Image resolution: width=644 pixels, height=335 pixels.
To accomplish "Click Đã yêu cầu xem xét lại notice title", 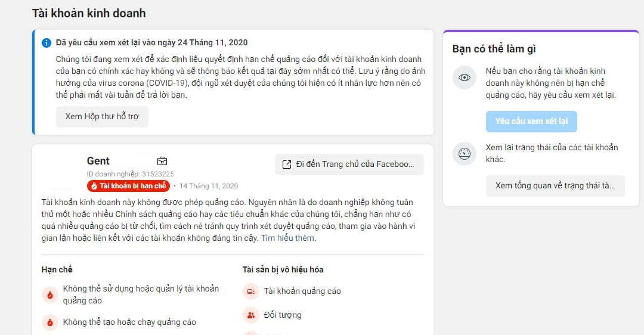I will [x=151, y=43].
